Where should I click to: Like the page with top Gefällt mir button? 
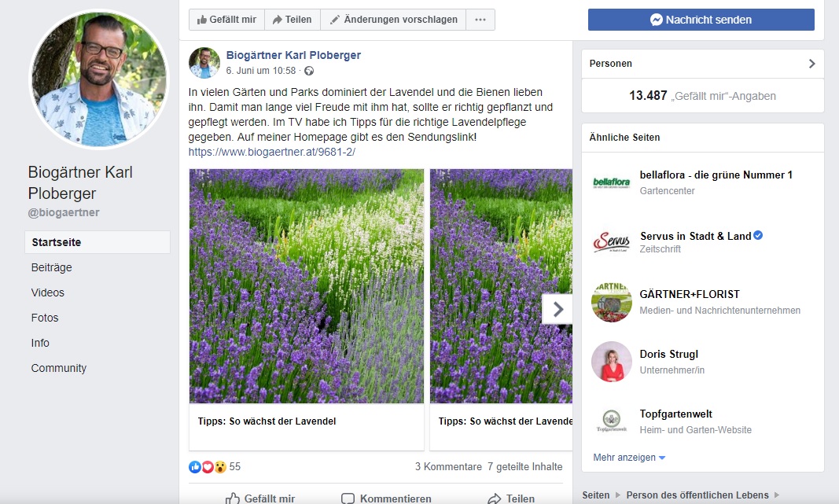click(x=226, y=20)
